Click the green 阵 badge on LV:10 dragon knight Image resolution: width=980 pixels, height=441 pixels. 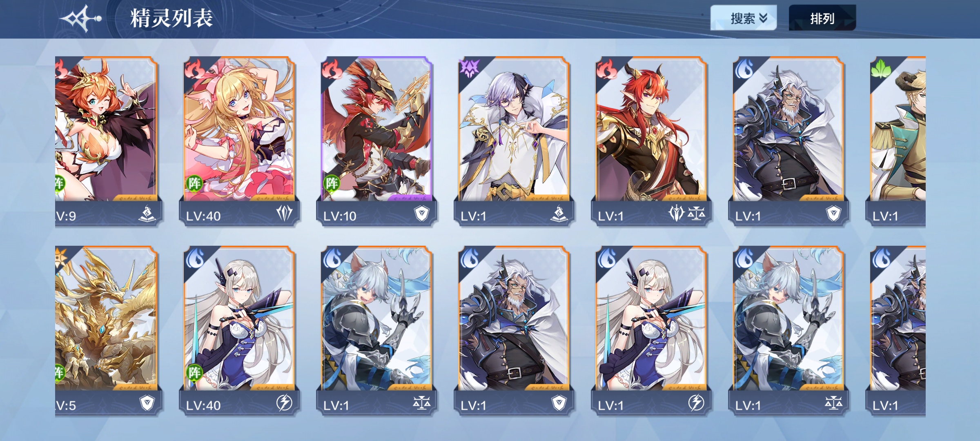[x=332, y=183]
